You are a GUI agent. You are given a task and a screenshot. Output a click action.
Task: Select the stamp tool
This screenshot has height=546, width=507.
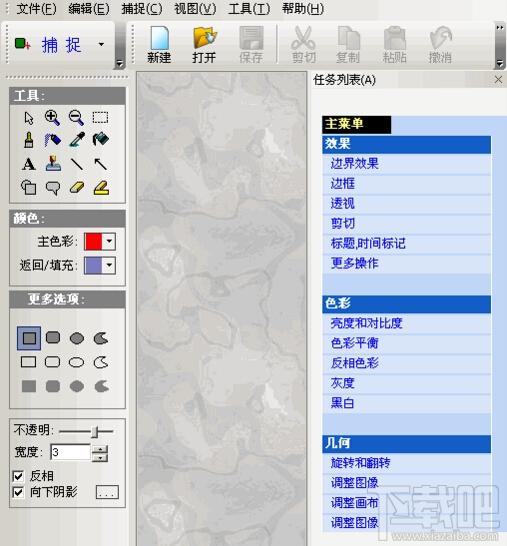(x=53, y=164)
